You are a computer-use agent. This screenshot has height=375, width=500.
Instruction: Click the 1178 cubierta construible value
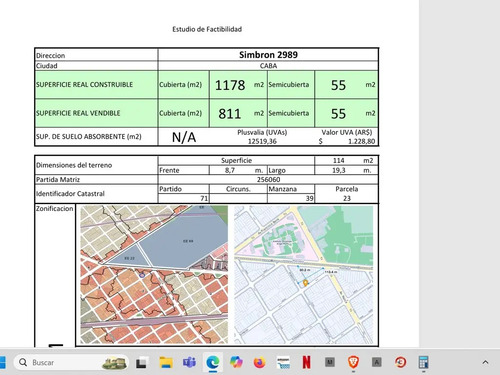(x=230, y=85)
